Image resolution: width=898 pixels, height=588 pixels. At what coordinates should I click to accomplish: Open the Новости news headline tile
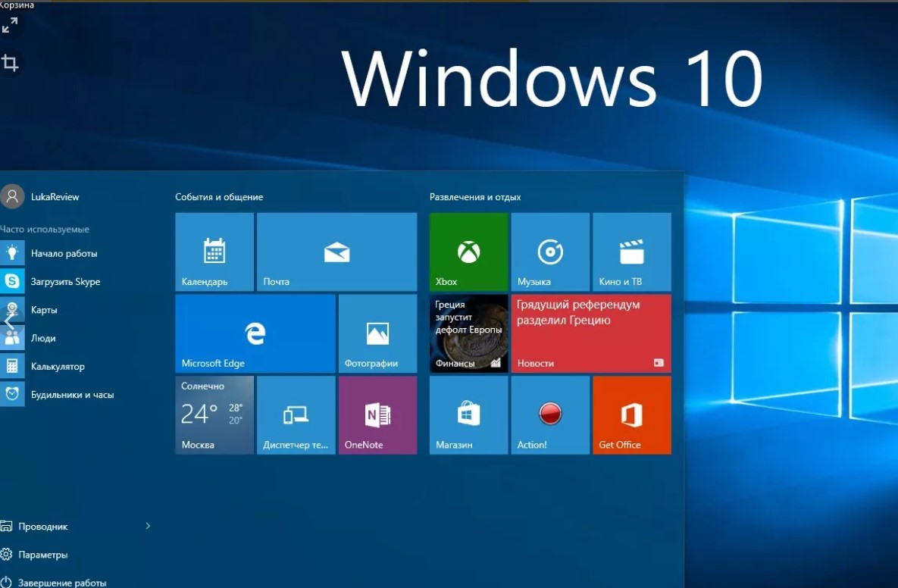590,333
